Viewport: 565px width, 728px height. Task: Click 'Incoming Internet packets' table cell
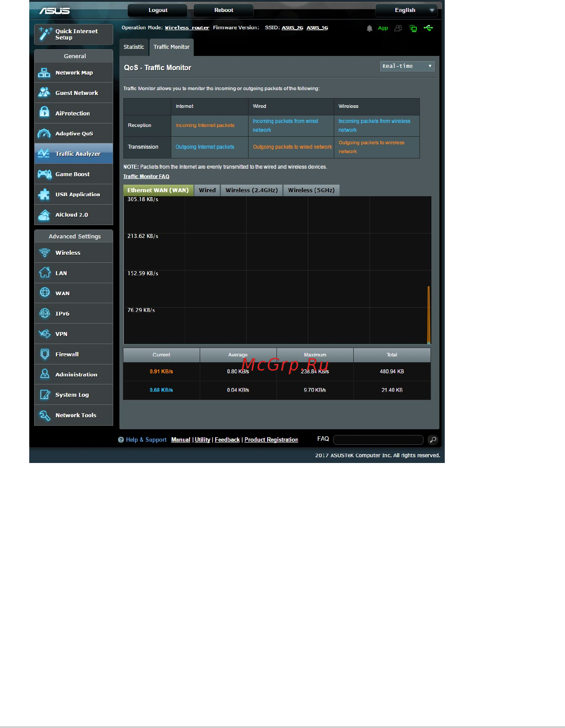point(209,126)
